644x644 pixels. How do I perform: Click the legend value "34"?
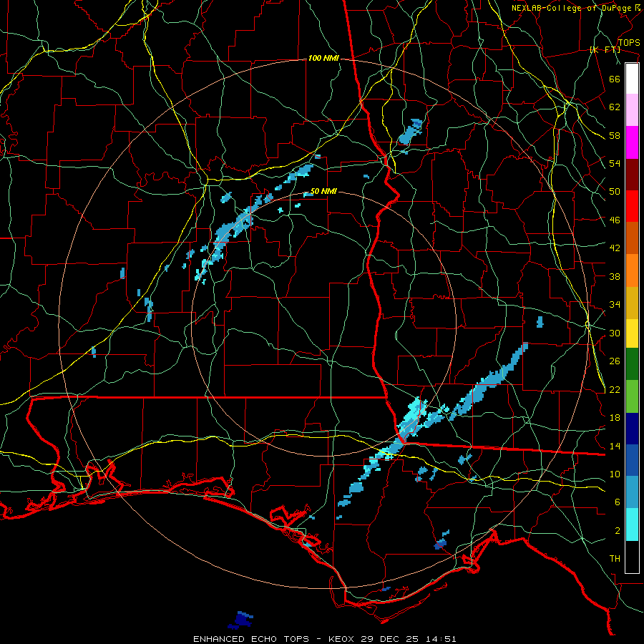(x=615, y=304)
